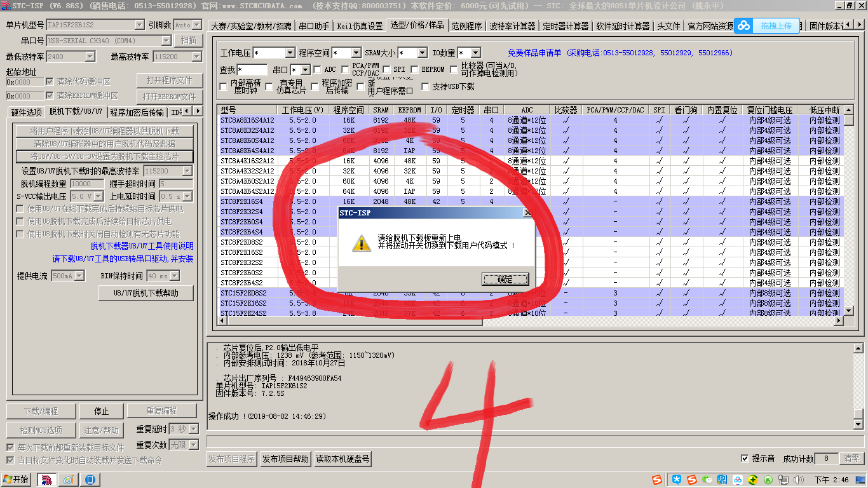Viewport: 868px width, 488px height.
Task: Click the log panel vertical scrollbar thumb
Action: coord(858,415)
